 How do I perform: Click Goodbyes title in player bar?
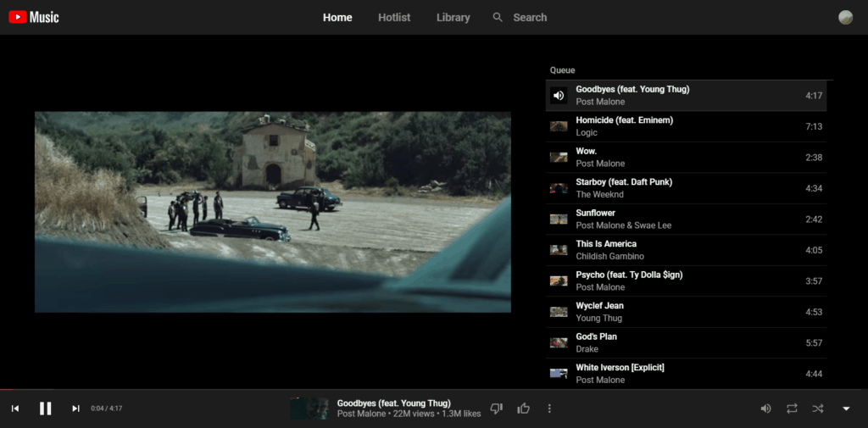pos(393,403)
